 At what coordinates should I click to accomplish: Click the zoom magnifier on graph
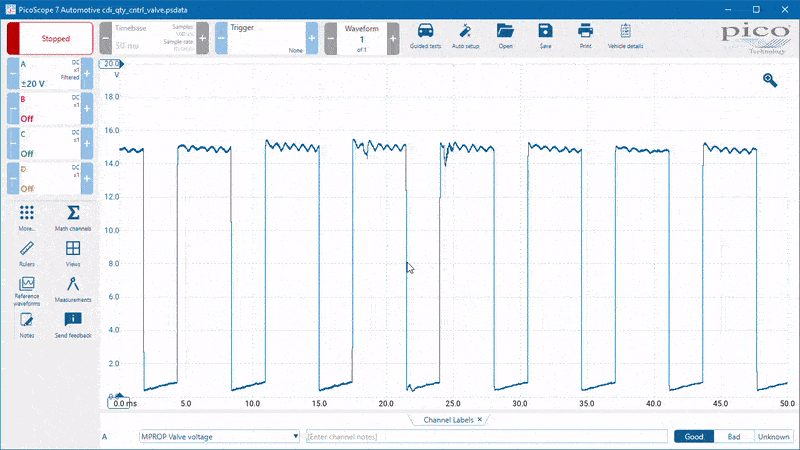click(x=770, y=80)
